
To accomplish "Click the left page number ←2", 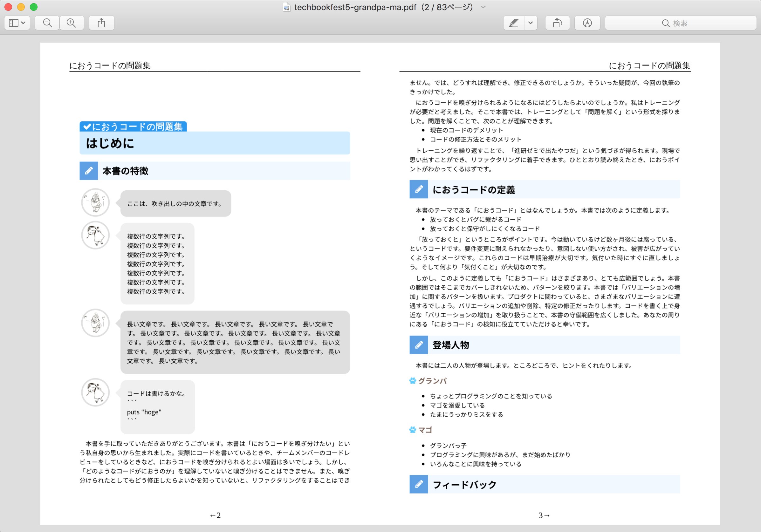I will tap(215, 515).
